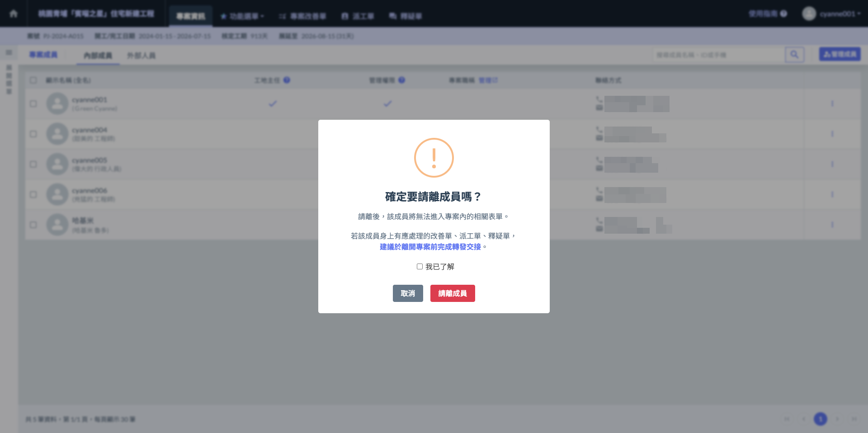
Task: Open the 使用指南 help menu
Action: click(x=768, y=14)
